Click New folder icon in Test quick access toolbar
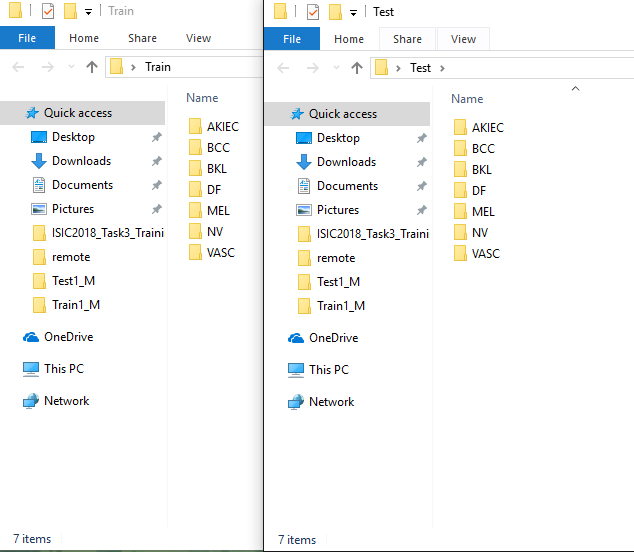 336,12
